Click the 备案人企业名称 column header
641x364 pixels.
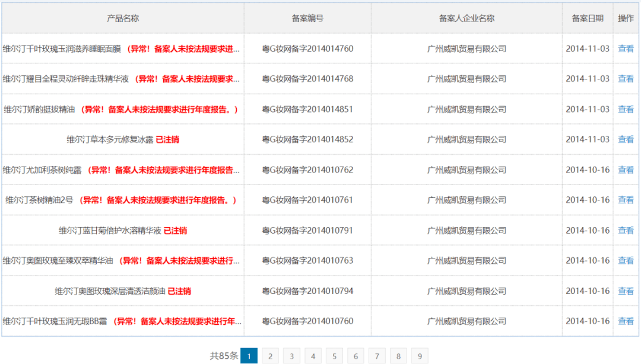(467, 18)
